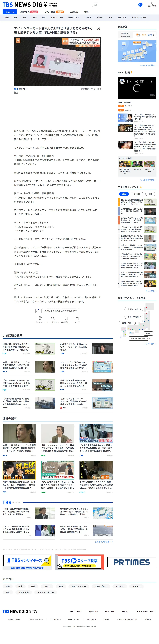Switch ranking to 週間
Viewport: 159px width, 644px height.
click(x=150, y=194)
